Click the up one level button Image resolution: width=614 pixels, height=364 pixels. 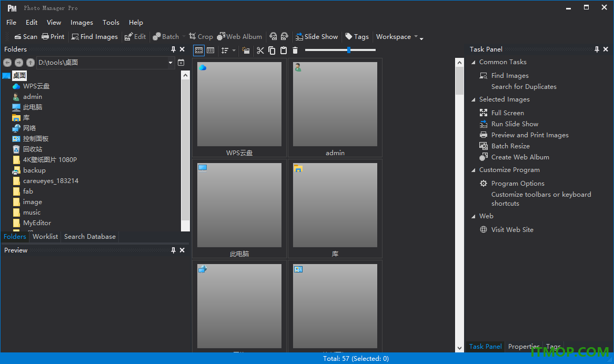31,63
